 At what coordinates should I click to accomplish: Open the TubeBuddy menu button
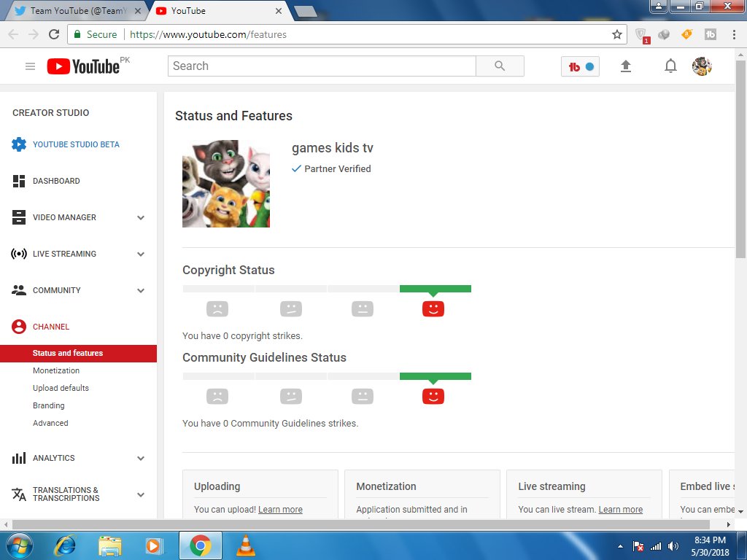[580, 66]
